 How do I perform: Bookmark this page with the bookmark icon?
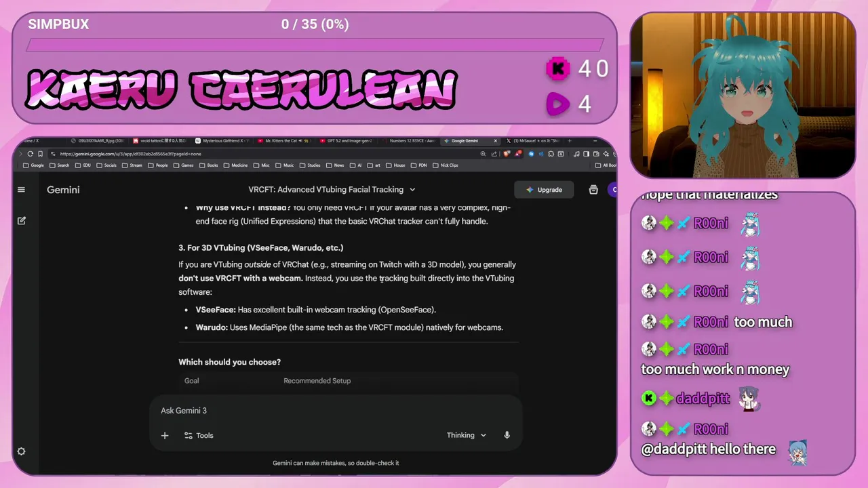41,154
